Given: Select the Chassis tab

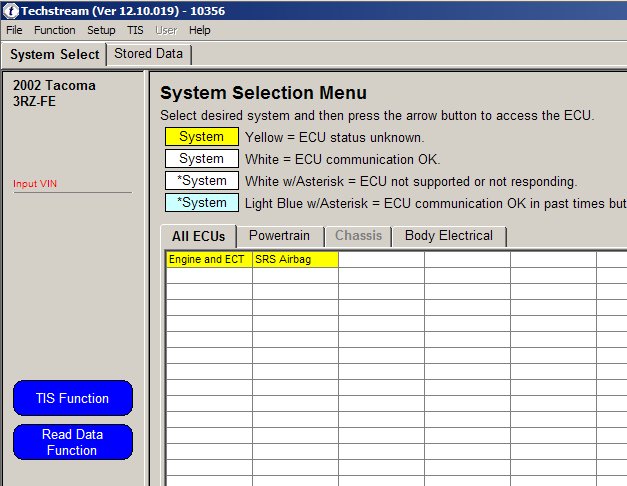Looking at the screenshot, I should coord(358,236).
